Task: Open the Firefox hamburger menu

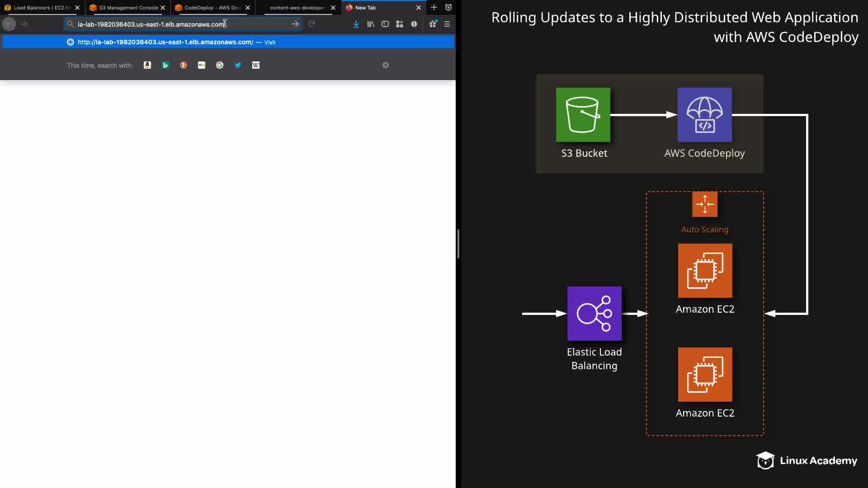Action: [447, 24]
